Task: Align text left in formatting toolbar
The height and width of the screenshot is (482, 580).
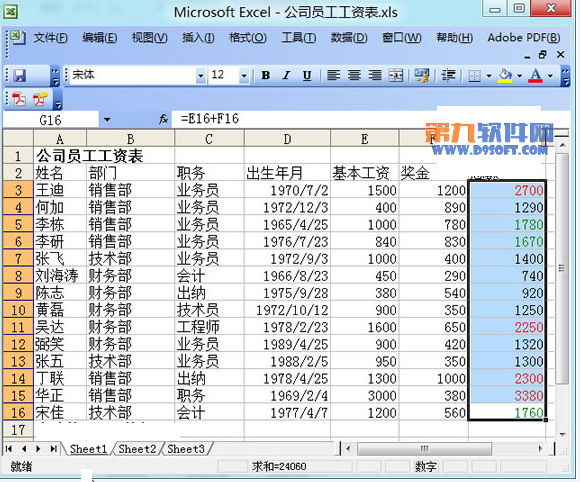Action: pos(333,75)
